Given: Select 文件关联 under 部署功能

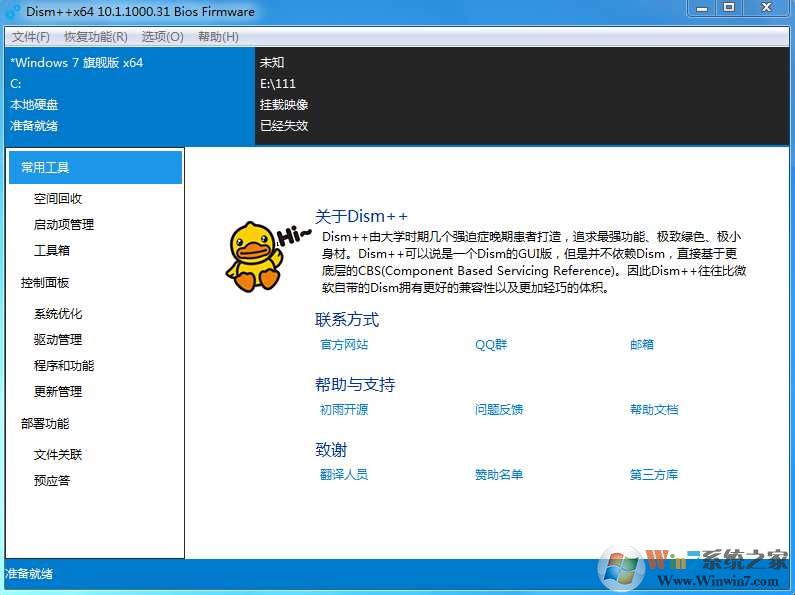Looking at the screenshot, I should (x=58, y=455).
